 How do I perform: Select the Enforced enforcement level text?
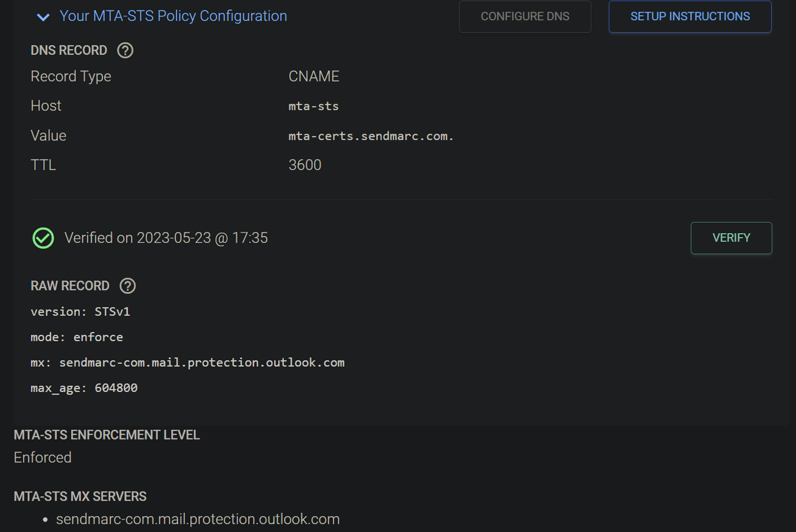[42, 457]
